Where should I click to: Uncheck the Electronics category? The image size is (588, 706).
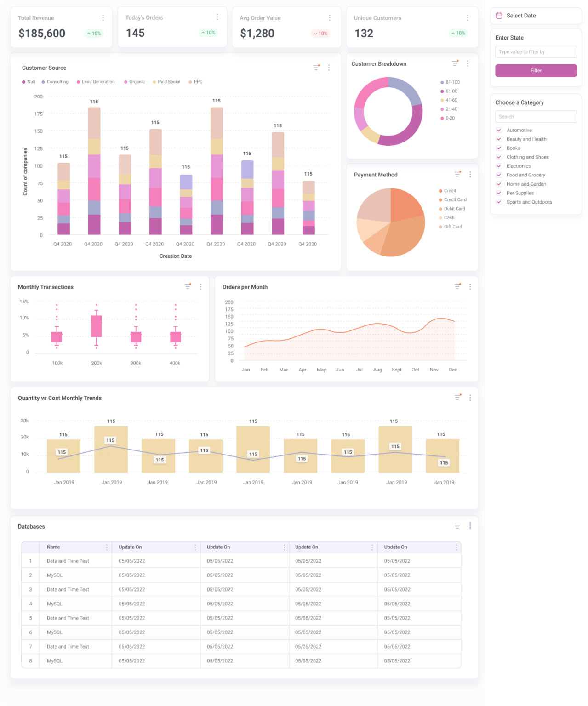(x=499, y=166)
